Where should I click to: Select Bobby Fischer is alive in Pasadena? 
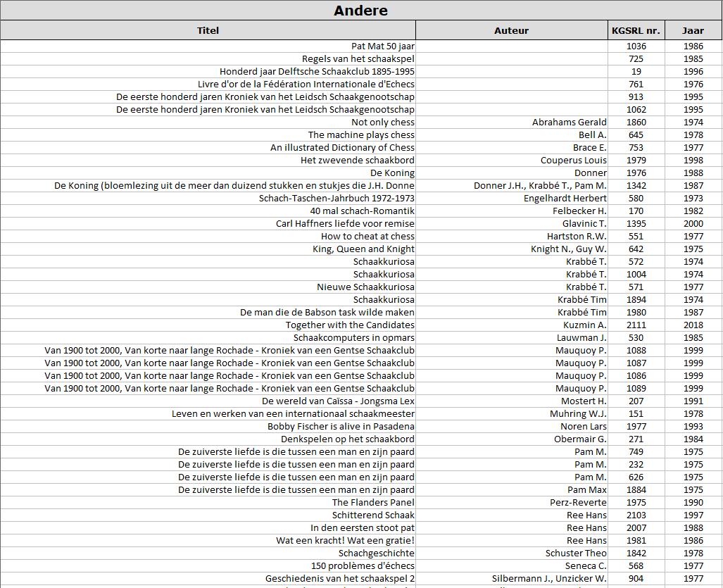(x=341, y=427)
